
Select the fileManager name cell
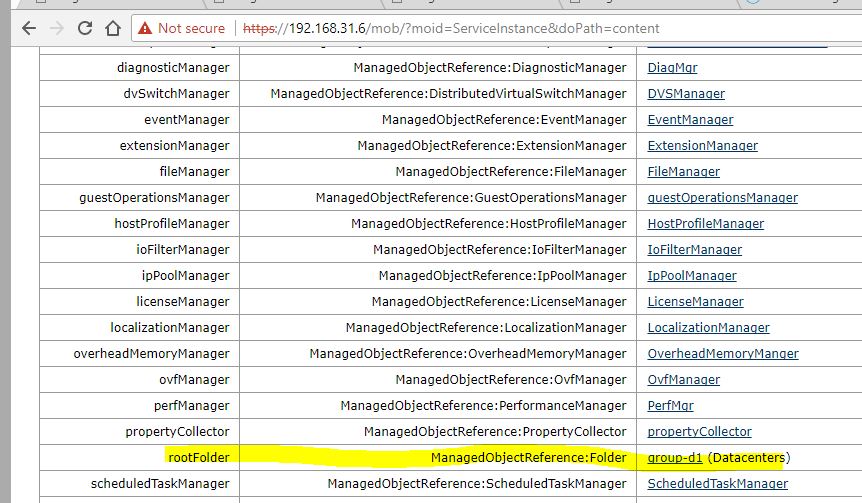140,172
